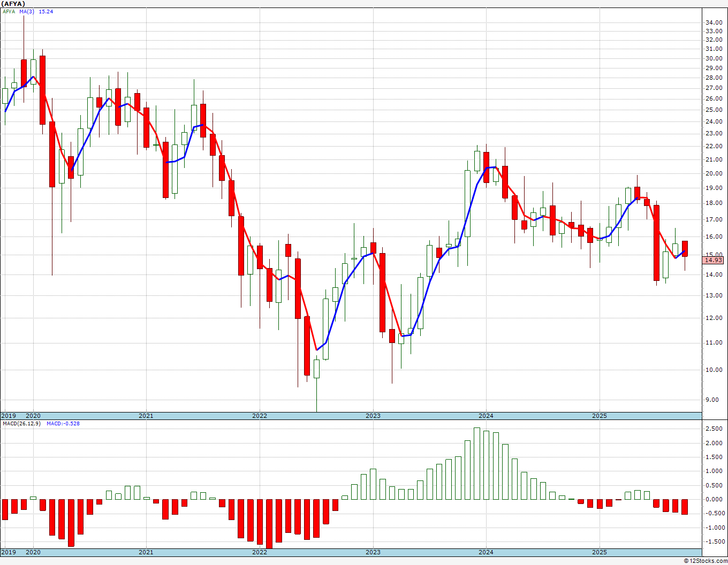
Task: Click the 9.00 price axis label
Action: [x=715, y=399]
